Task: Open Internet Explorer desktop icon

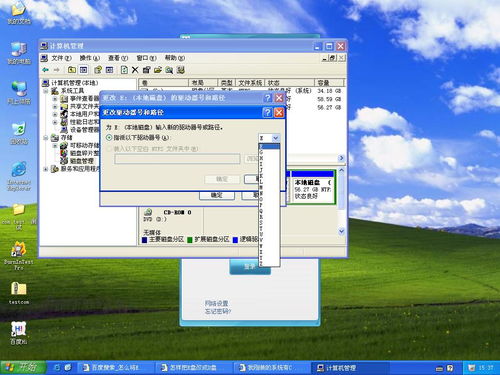Action: tap(19, 176)
